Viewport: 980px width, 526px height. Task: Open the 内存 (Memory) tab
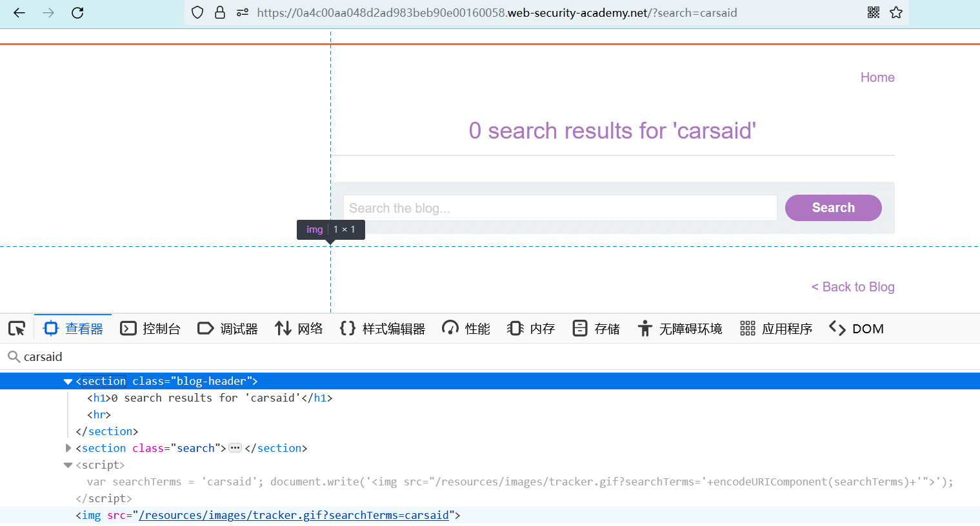(x=531, y=329)
